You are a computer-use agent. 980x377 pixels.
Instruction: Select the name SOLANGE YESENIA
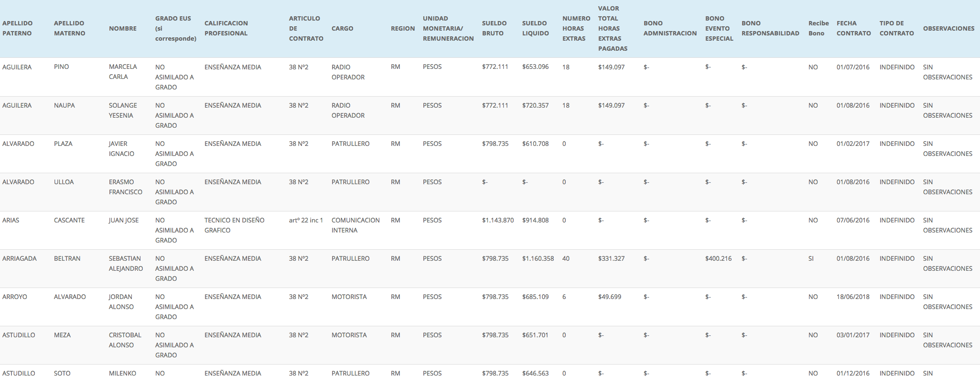(x=123, y=111)
